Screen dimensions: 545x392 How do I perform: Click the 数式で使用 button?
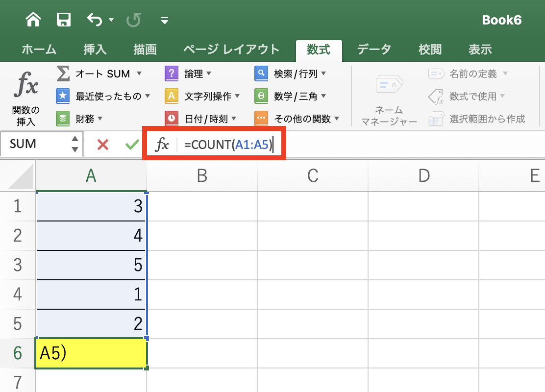(467, 96)
